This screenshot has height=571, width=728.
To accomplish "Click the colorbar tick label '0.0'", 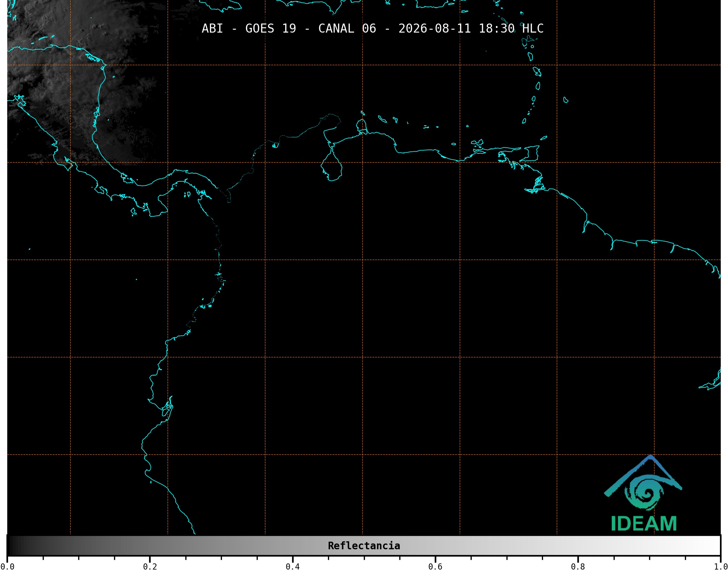I will [8, 566].
